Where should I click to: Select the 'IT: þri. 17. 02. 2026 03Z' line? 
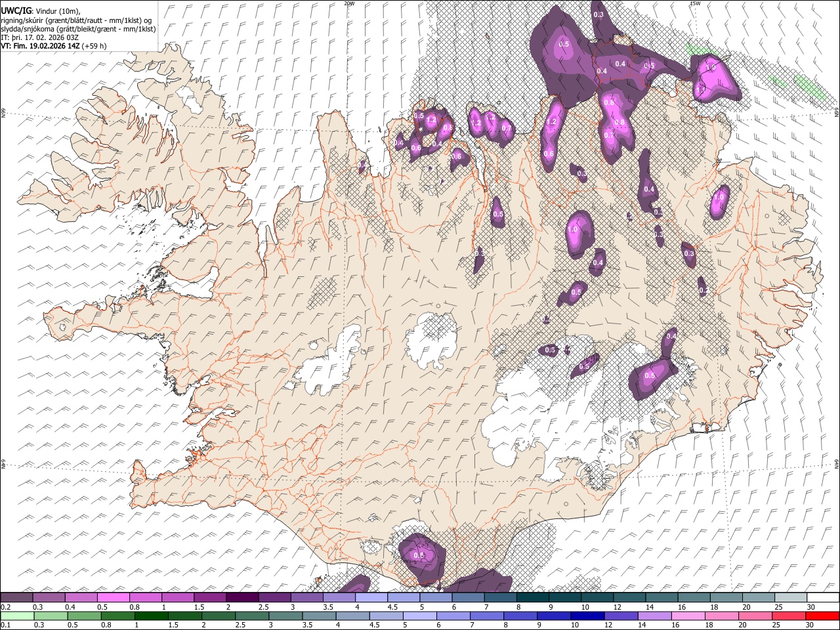[41, 37]
